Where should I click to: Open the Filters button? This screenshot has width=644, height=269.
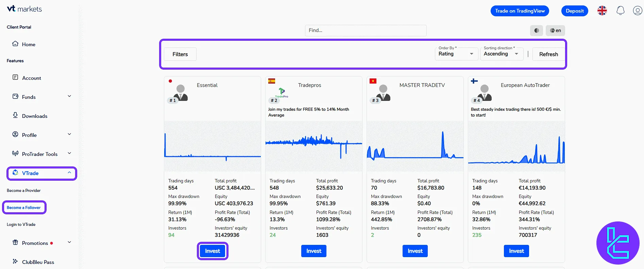click(180, 54)
